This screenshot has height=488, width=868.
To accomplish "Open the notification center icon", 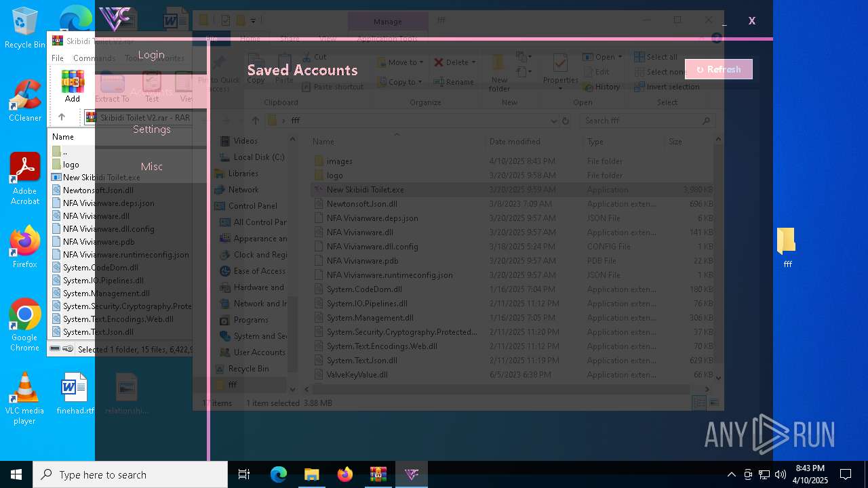I will pyautogui.click(x=846, y=474).
